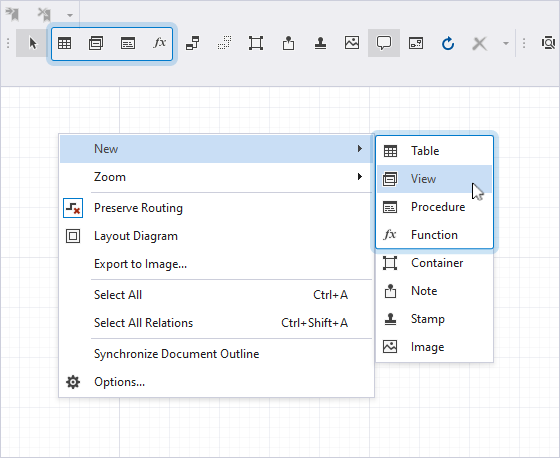Select the New Relation toolbar icon
The height and width of the screenshot is (458, 560).
(192, 43)
